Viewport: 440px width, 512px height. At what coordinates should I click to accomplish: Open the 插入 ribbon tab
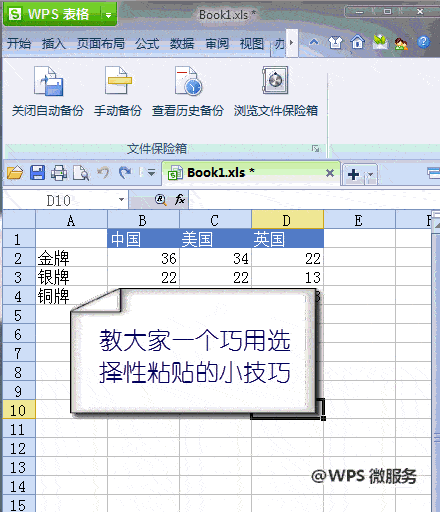pyautogui.click(x=54, y=44)
